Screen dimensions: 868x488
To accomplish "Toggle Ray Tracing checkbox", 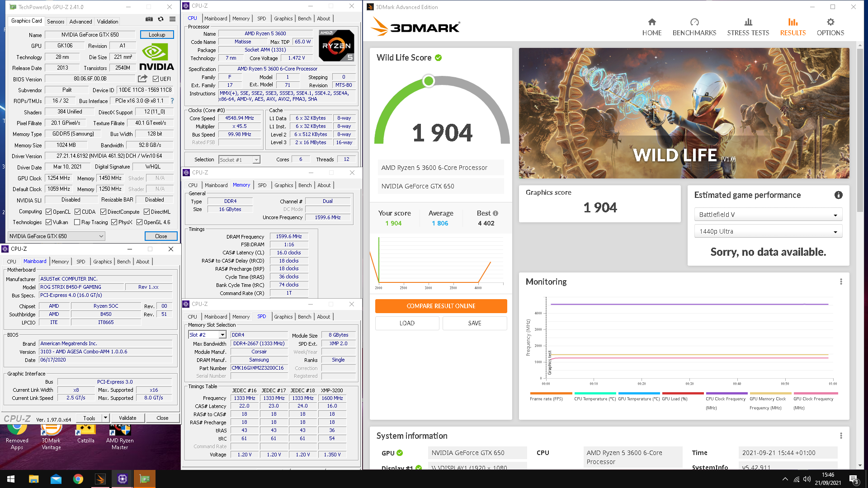I will coord(77,222).
